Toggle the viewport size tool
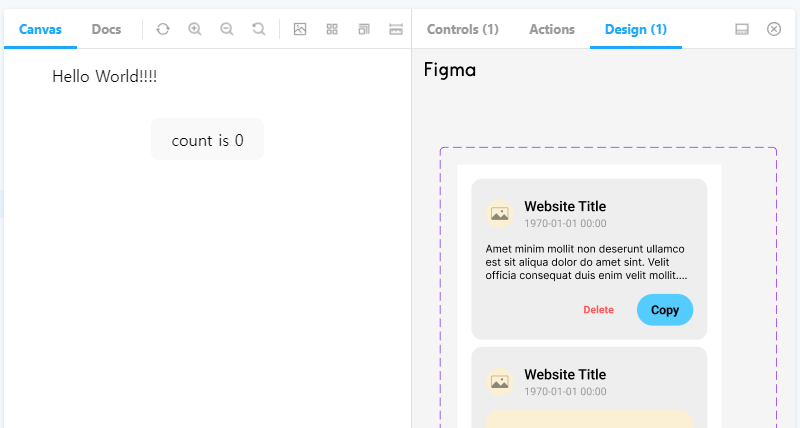This screenshot has width=800, height=428. 364,29
